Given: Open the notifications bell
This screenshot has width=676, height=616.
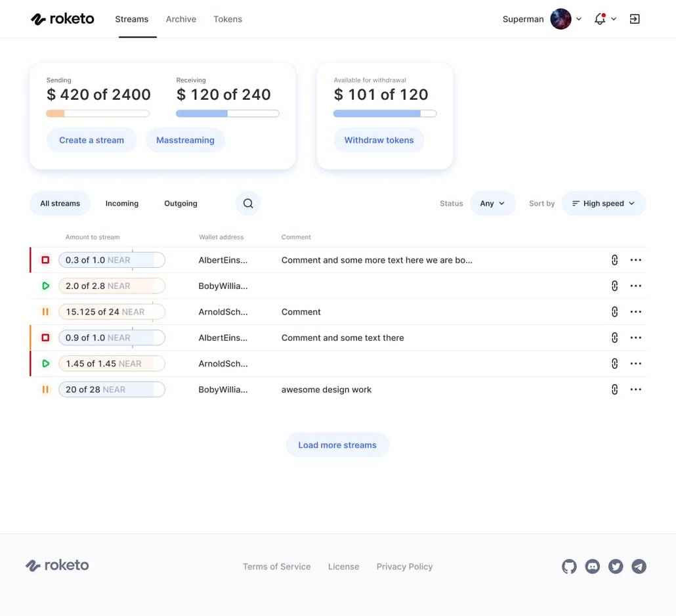Looking at the screenshot, I should coord(599,18).
